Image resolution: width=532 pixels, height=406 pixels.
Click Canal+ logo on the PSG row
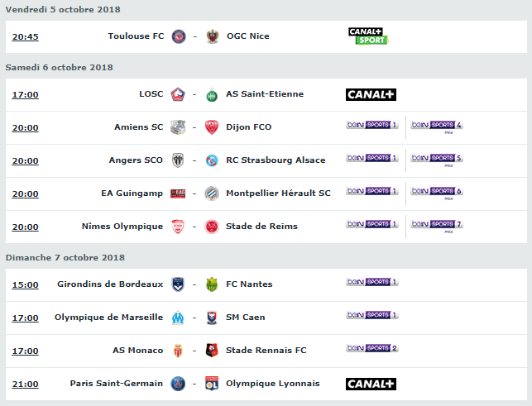371,384
